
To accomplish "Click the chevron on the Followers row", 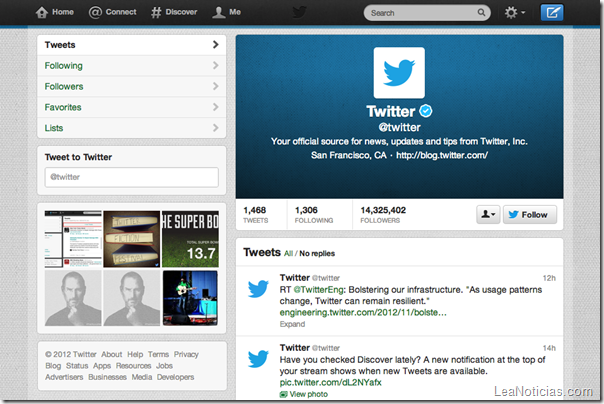I will (216, 86).
